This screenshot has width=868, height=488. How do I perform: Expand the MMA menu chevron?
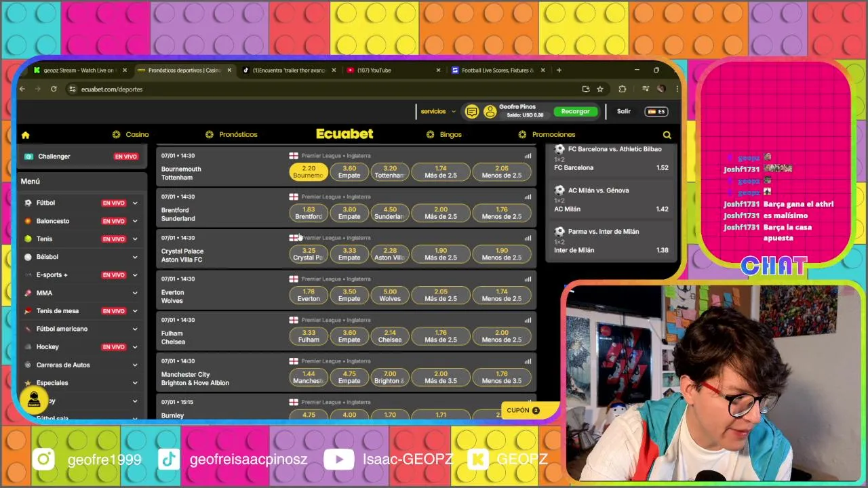coord(135,293)
